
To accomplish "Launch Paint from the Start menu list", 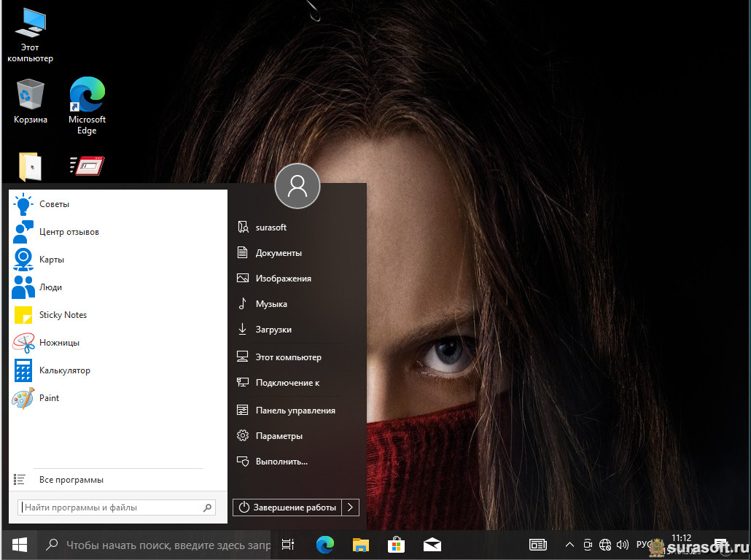I will tap(49, 398).
